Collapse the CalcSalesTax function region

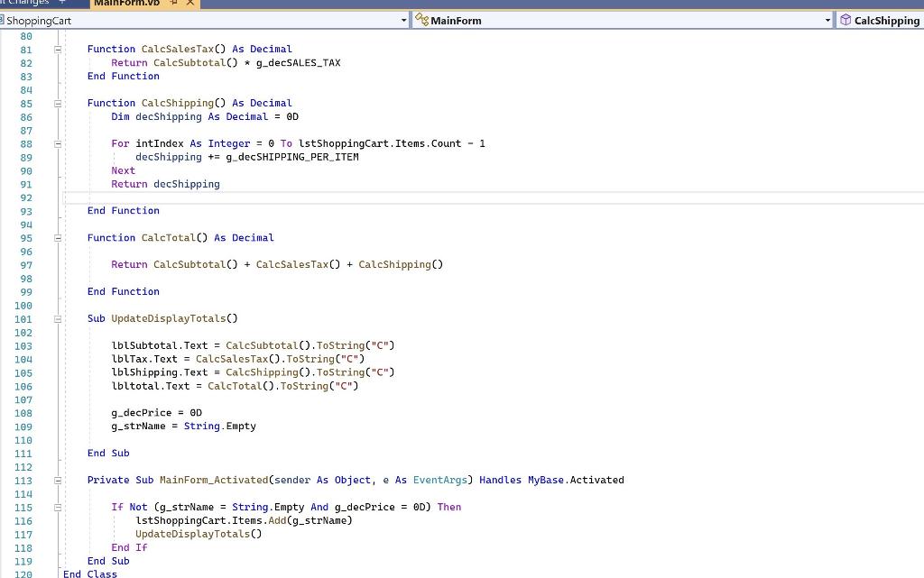point(57,49)
